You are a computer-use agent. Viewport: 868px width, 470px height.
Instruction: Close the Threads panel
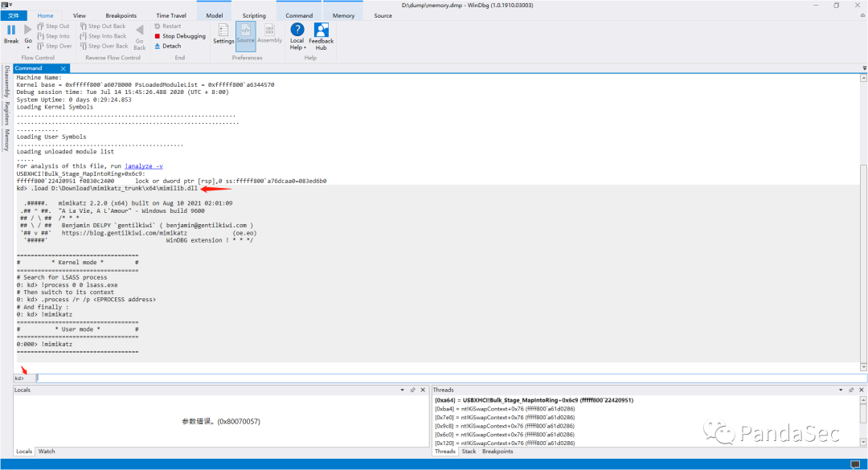[x=862, y=390]
